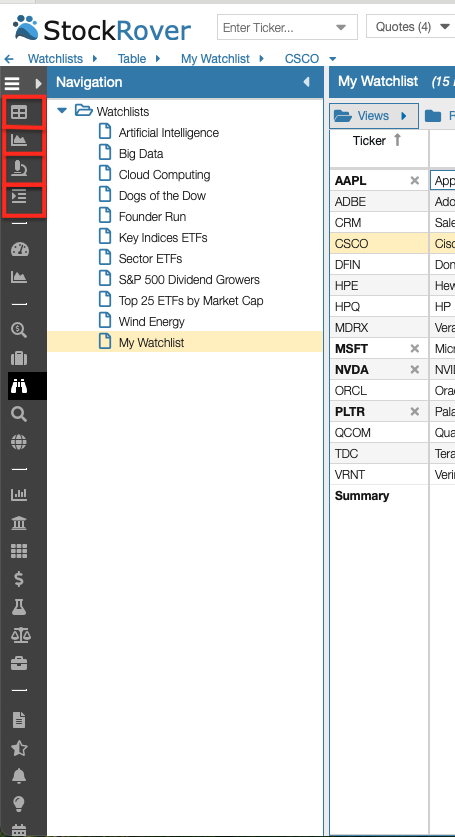455x837 pixels.
Task: Select the binoculars watchlists icon
Action: click(x=19, y=386)
